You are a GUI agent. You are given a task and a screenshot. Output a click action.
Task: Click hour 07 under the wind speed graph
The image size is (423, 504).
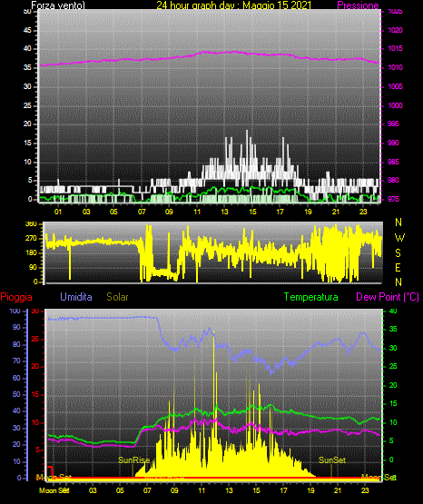coord(142,212)
